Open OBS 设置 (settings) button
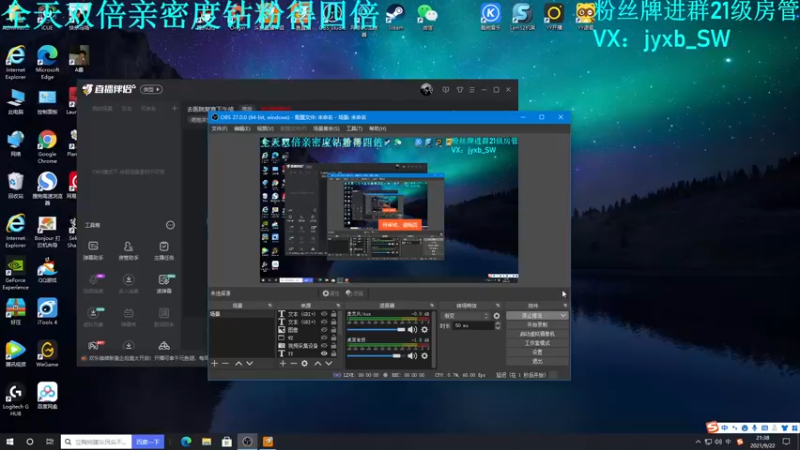 pos(537,352)
